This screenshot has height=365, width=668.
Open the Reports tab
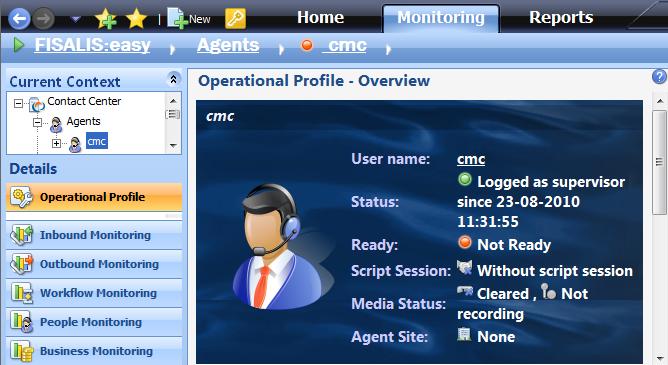click(561, 17)
